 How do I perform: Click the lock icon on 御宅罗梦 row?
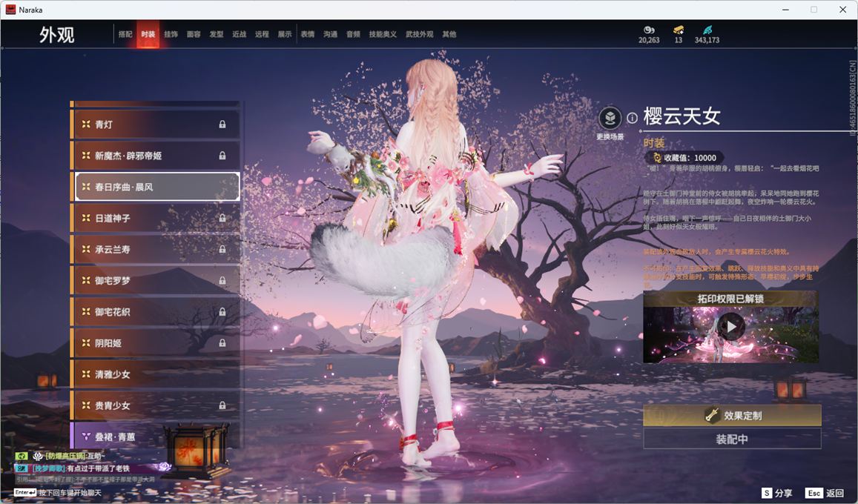pyautogui.click(x=222, y=280)
